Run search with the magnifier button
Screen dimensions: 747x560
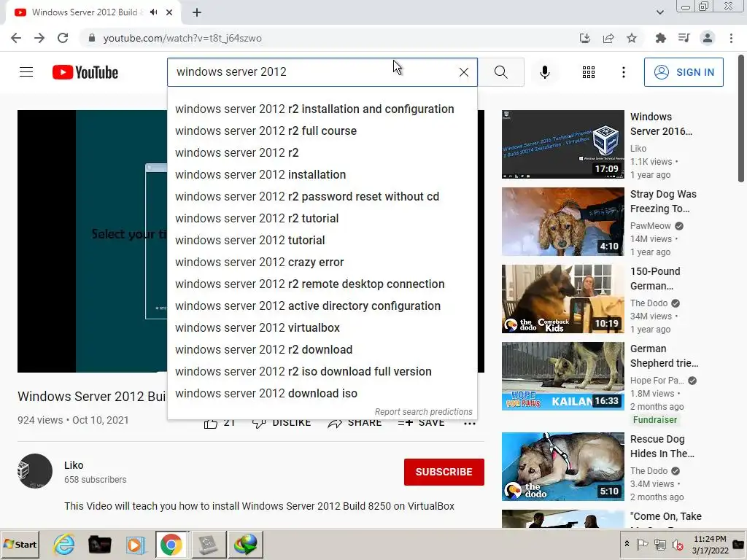tap(500, 72)
